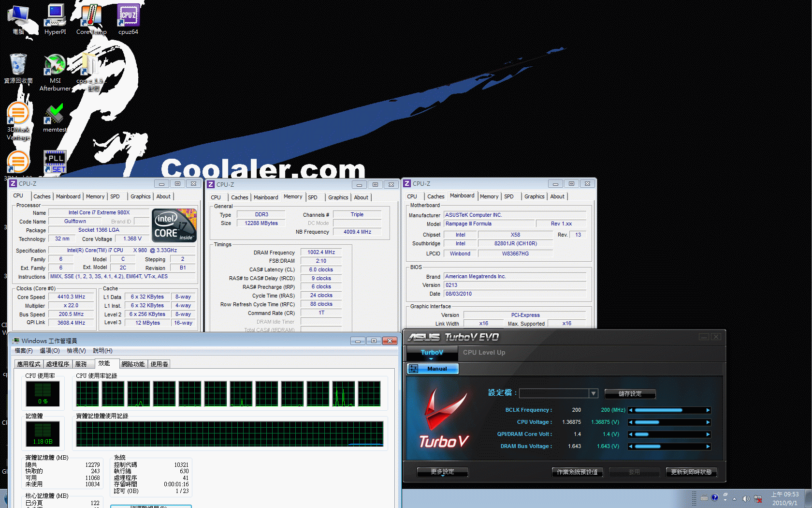812x508 pixels.
Task: Click the 套用 apply button in TurboV
Action: point(634,472)
